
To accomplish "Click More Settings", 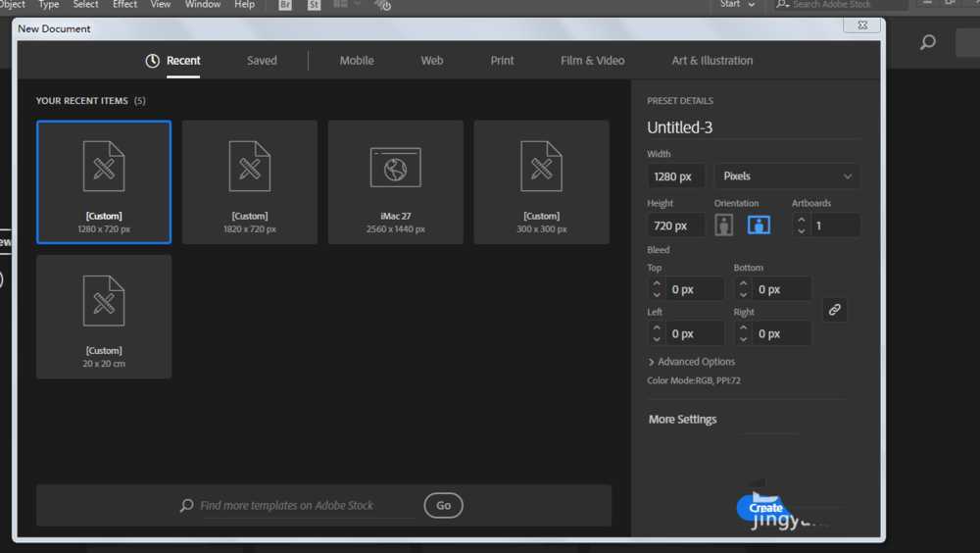I will point(682,420).
